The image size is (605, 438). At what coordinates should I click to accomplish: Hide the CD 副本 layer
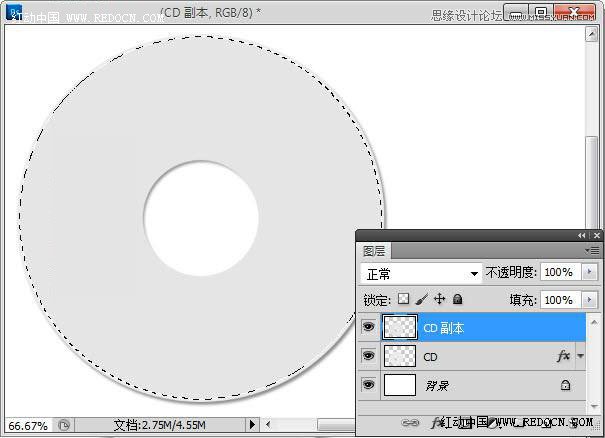368,327
